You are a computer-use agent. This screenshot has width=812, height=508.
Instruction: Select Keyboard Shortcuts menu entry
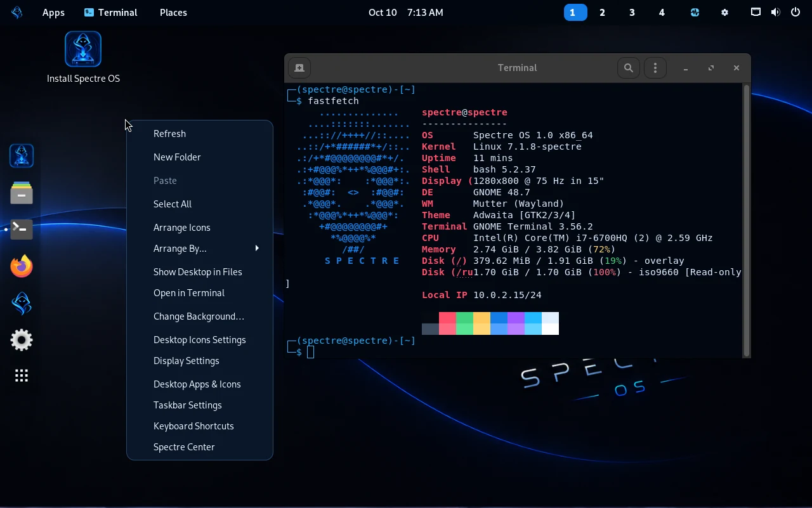[200, 426]
